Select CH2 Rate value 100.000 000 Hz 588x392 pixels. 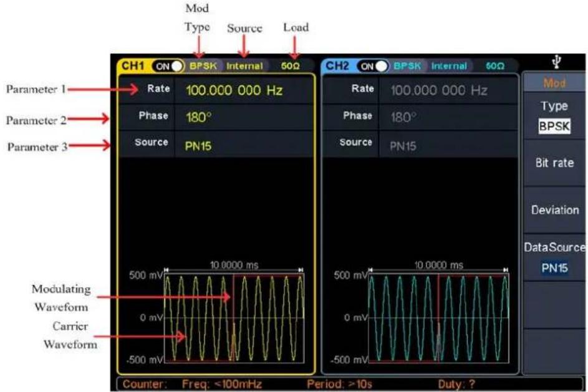click(x=439, y=90)
